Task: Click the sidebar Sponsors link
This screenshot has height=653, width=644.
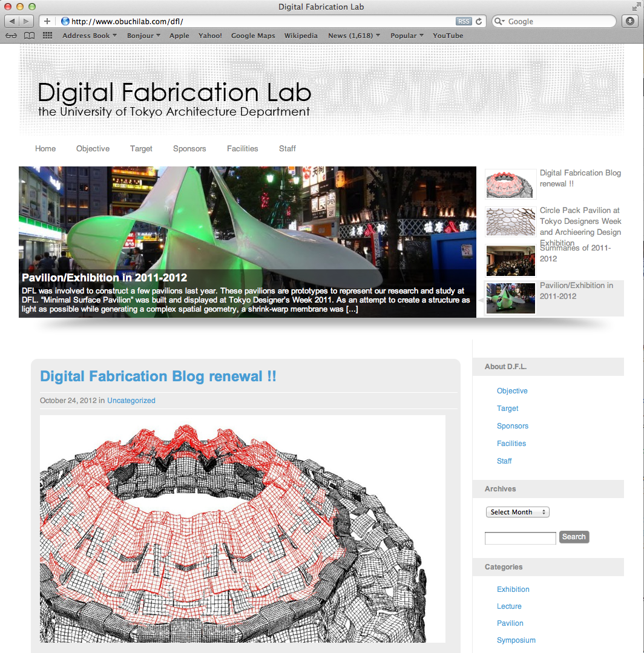Action: click(513, 426)
